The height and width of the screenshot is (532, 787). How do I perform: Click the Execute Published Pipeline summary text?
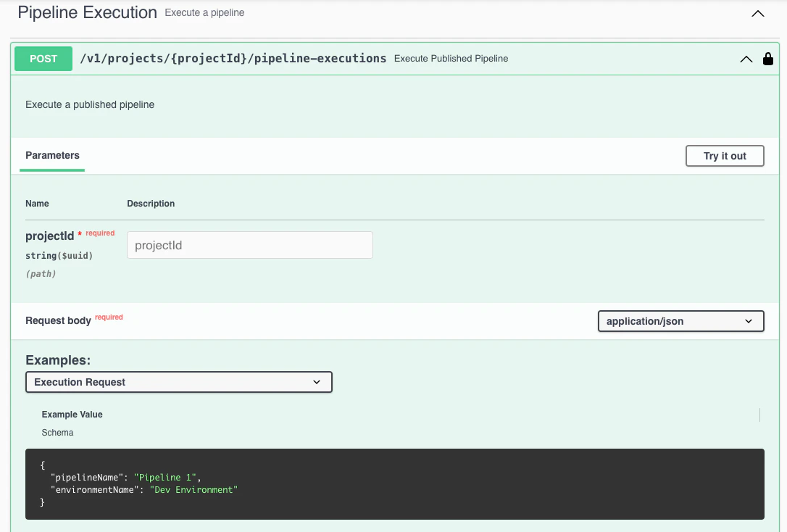click(x=451, y=59)
